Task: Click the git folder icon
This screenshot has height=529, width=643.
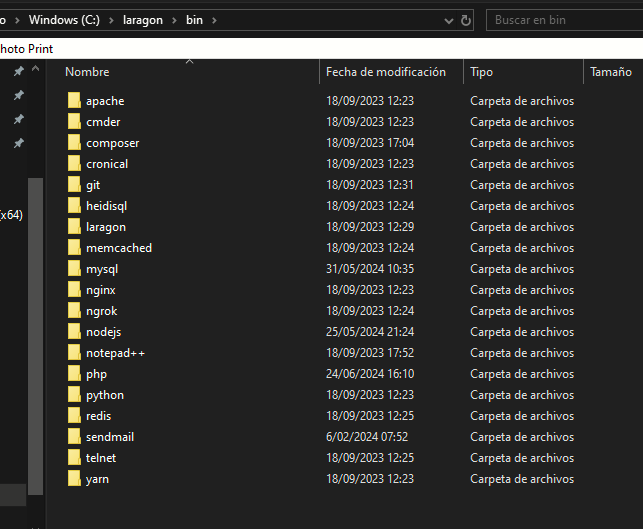Action: 73,185
